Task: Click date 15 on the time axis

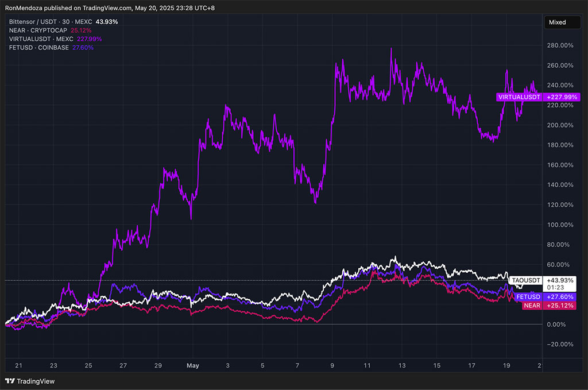Action: coord(437,365)
